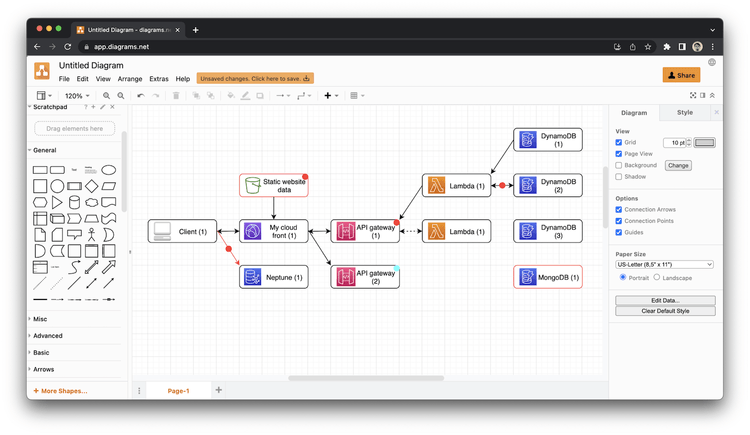Screen dimensions: 750x435
Task: Click the delete trash icon in toolbar
Action: pos(176,96)
